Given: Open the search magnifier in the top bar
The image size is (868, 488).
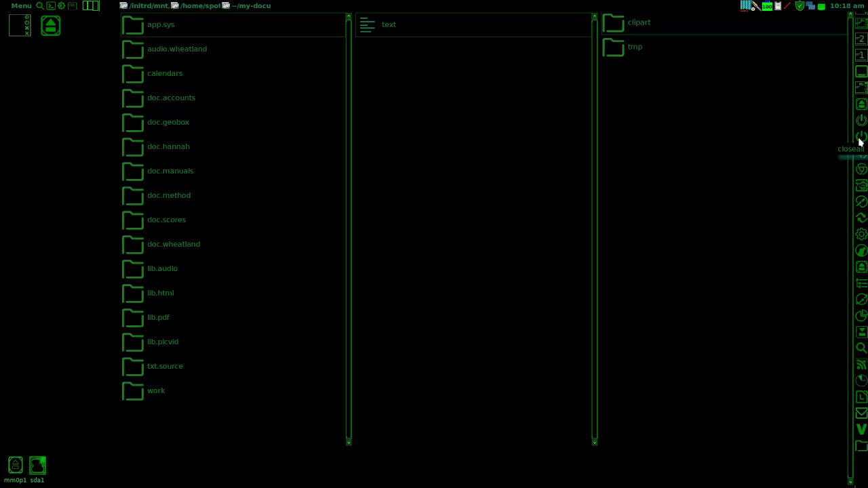Looking at the screenshot, I should (x=39, y=5).
